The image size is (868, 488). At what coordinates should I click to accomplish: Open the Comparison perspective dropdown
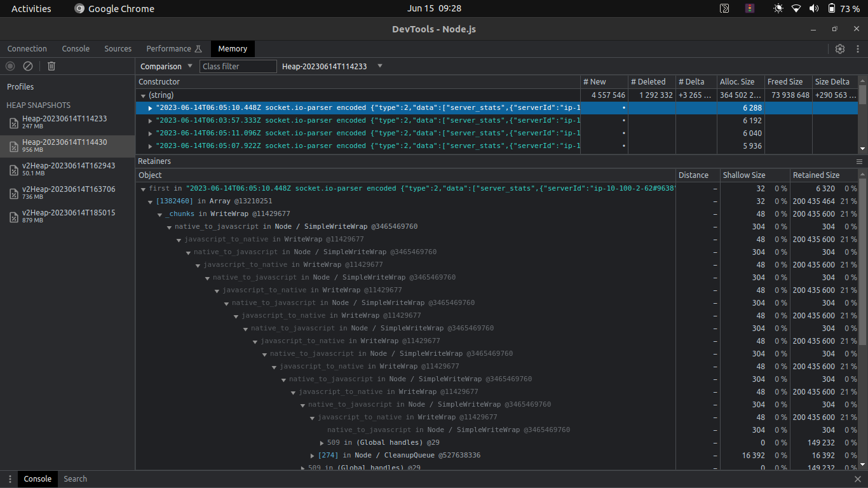tap(166, 66)
